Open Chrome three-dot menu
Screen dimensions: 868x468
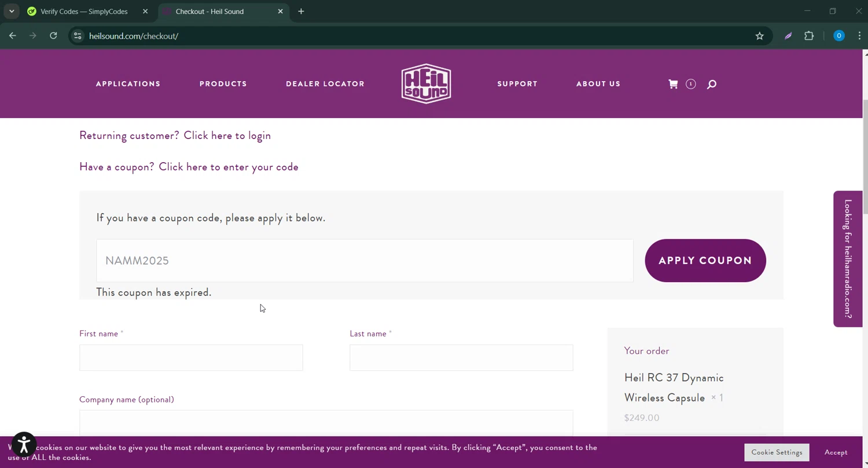coord(859,36)
